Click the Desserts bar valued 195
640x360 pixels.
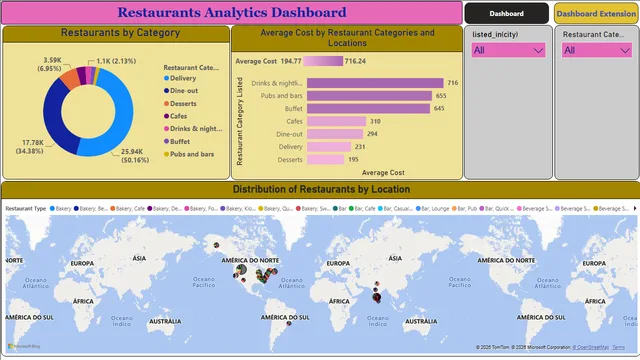(325, 160)
